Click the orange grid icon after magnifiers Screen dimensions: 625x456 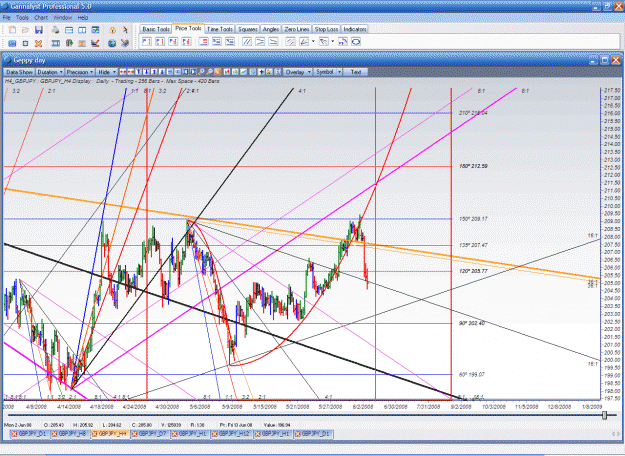[217, 72]
